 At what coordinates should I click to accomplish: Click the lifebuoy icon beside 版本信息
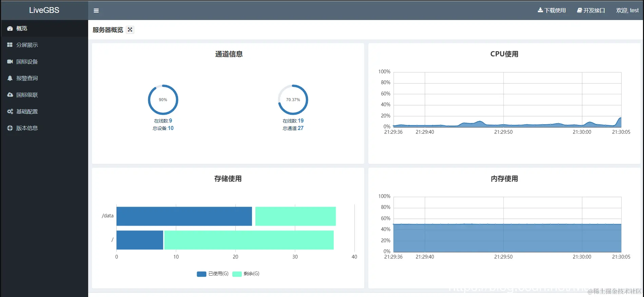click(10, 128)
